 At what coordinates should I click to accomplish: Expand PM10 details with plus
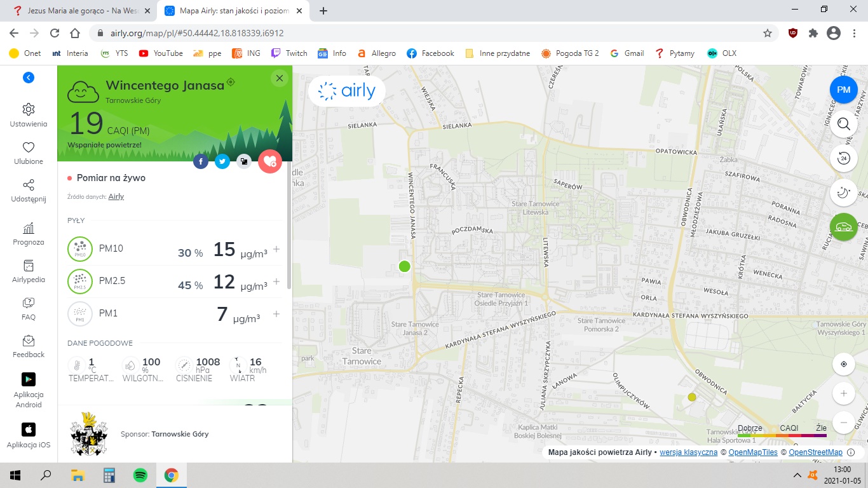[x=276, y=249]
